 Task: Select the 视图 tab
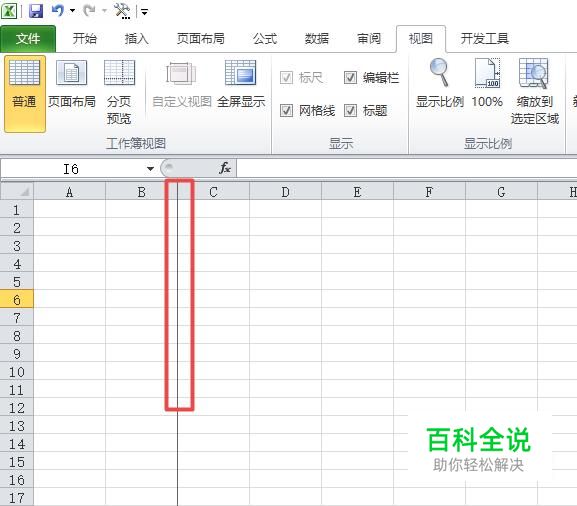tap(421, 39)
